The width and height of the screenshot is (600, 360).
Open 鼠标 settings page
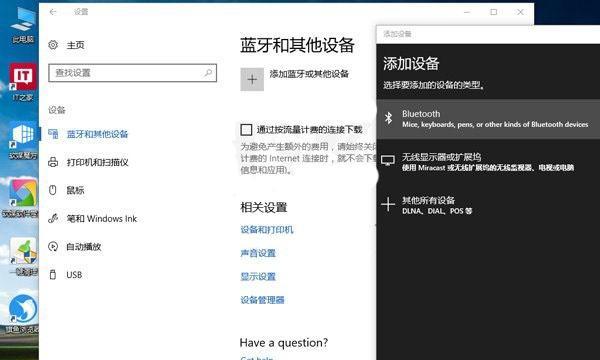click(x=75, y=190)
